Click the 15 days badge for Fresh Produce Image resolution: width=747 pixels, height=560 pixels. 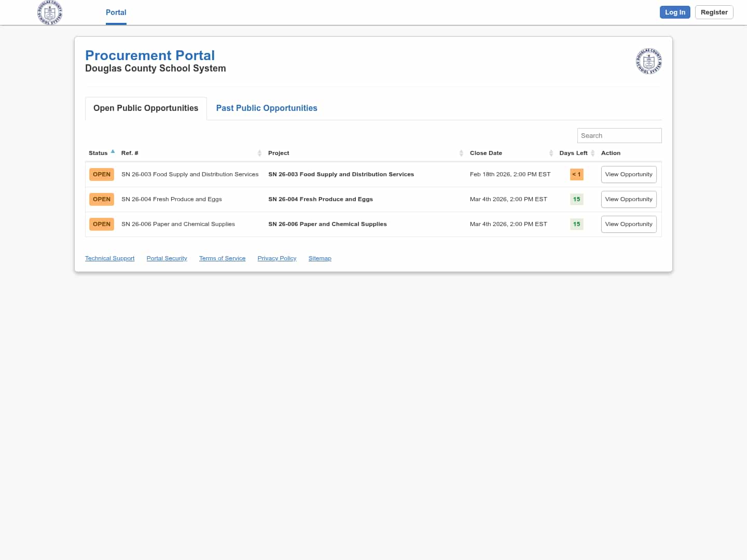tap(576, 199)
